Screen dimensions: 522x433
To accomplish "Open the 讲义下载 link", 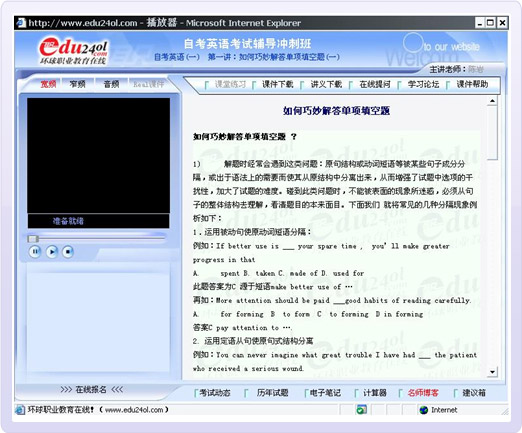I will coord(326,84).
